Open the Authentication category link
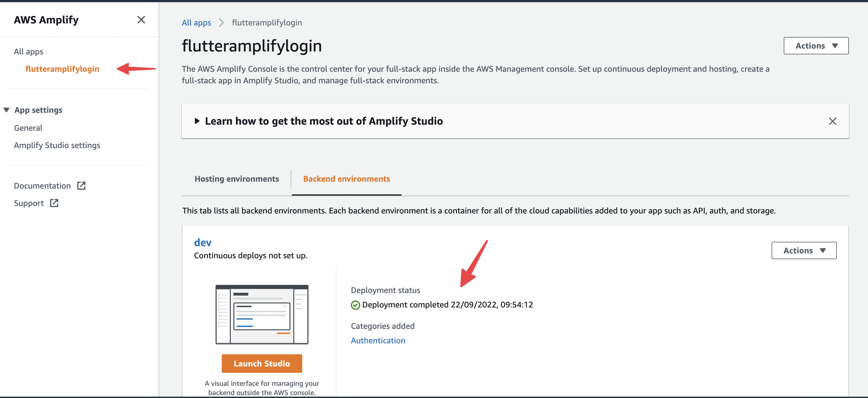The height and width of the screenshot is (398, 868). [378, 340]
